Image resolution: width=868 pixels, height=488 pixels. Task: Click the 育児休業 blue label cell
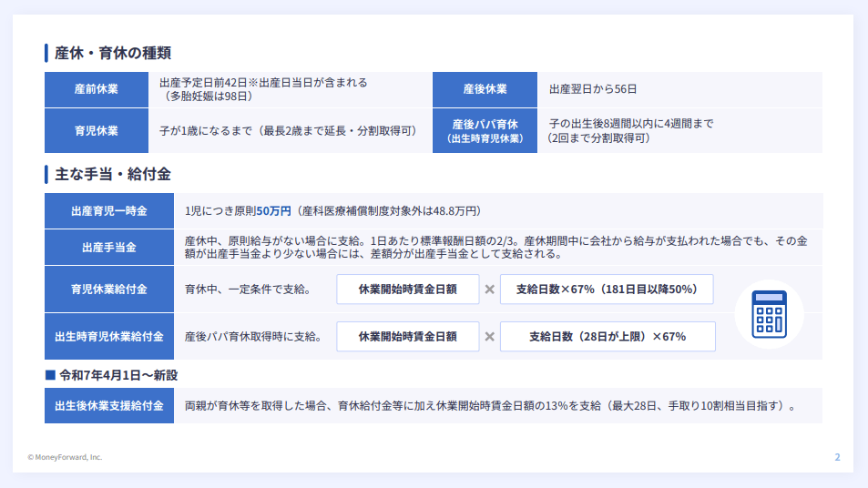[x=96, y=130]
